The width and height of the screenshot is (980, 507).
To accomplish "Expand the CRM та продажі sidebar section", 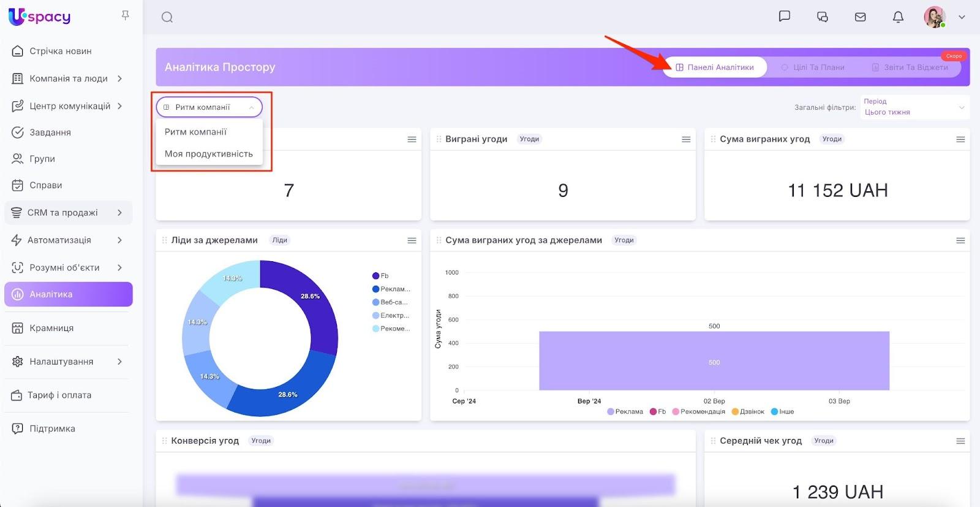I will click(x=68, y=213).
